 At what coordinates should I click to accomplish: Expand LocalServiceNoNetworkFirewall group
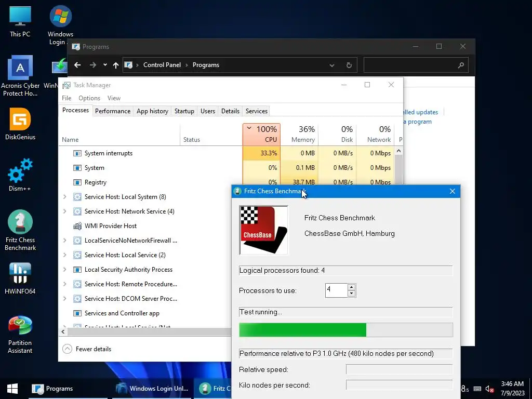point(65,241)
